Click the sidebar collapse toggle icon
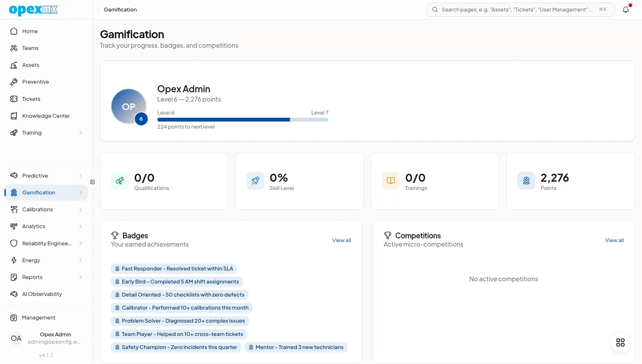This screenshot has height=364, width=642. [x=93, y=182]
